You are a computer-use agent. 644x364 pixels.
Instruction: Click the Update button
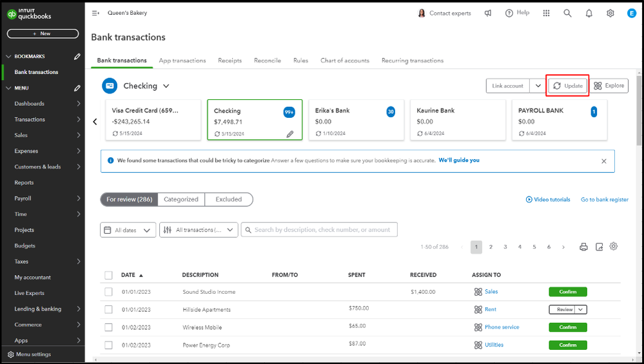point(567,86)
